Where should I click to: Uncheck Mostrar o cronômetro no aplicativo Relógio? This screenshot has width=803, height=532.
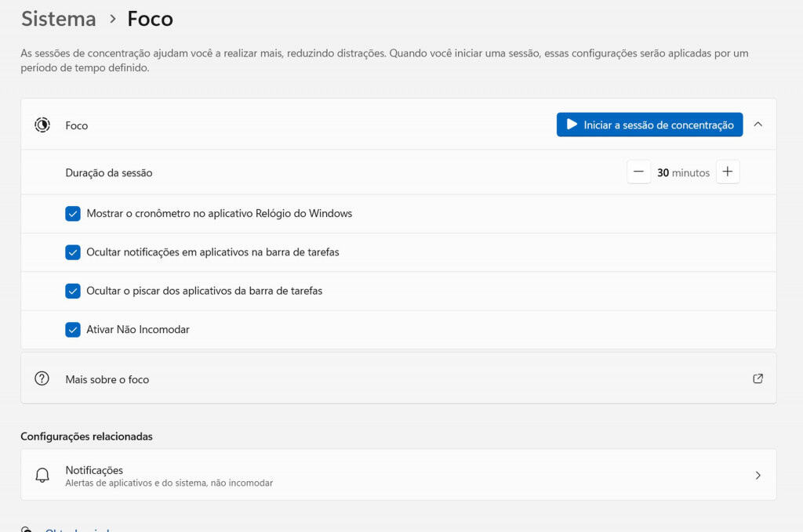(73, 214)
